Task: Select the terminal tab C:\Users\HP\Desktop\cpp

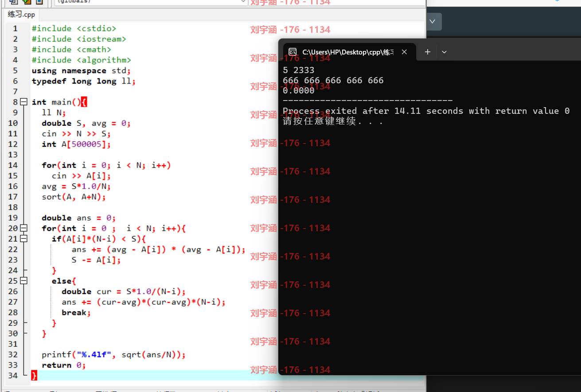Action: (347, 52)
